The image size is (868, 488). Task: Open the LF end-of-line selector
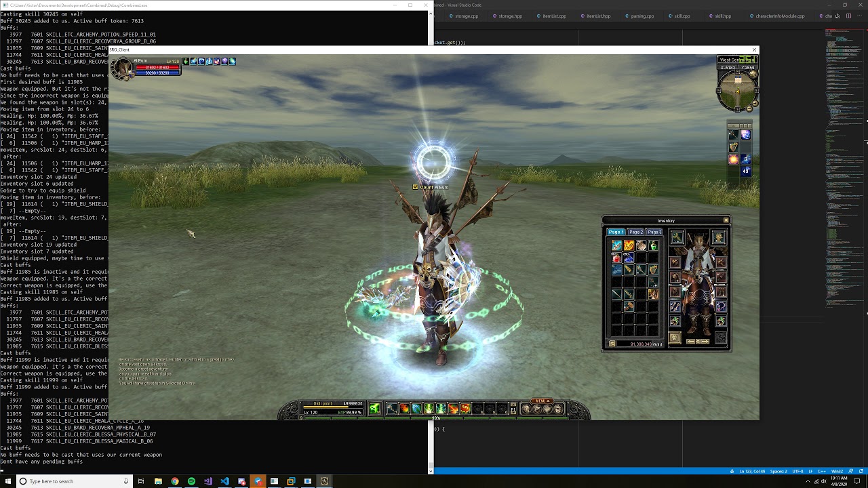[x=810, y=471]
